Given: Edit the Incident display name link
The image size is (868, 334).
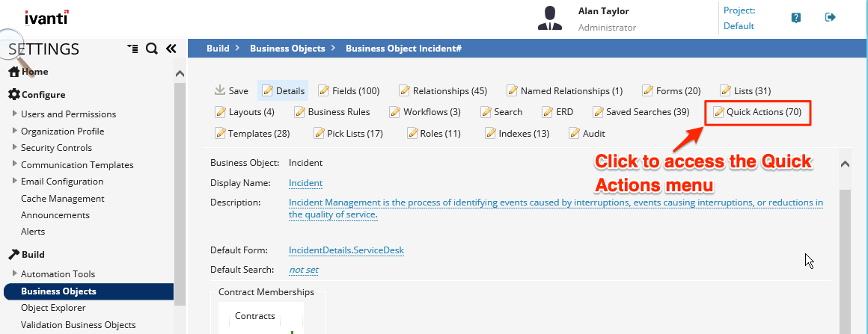Looking at the screenshot, I should [x=305, y=183].
